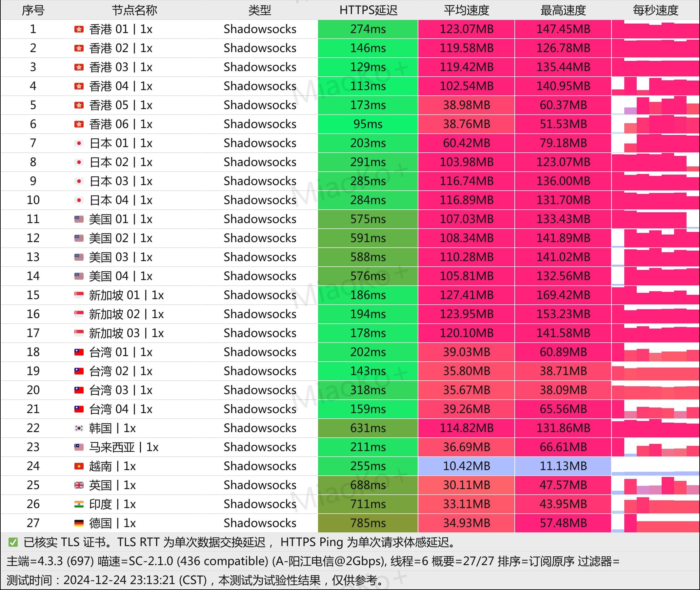Click the 127.41MB average speed cell
Screen dimensions: 700x590
pyautogui.click(x=466, y=295)
